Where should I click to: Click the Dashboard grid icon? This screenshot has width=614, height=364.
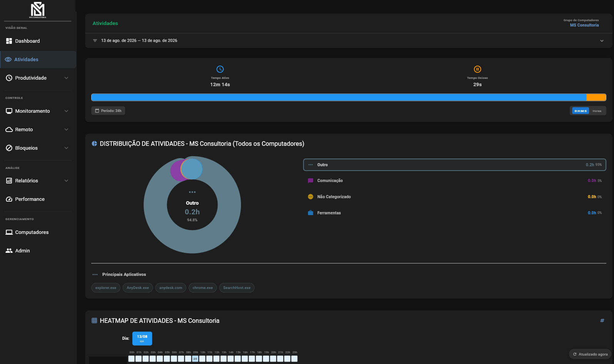pos(9,41)
